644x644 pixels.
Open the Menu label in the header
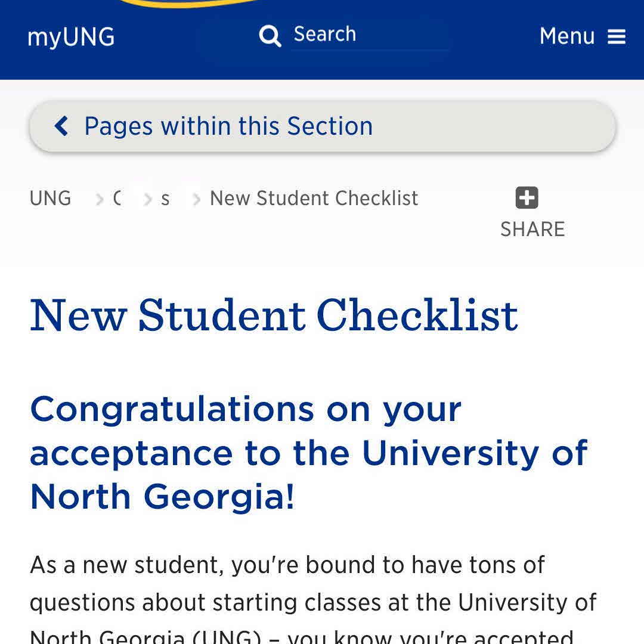tap(566, 36)
